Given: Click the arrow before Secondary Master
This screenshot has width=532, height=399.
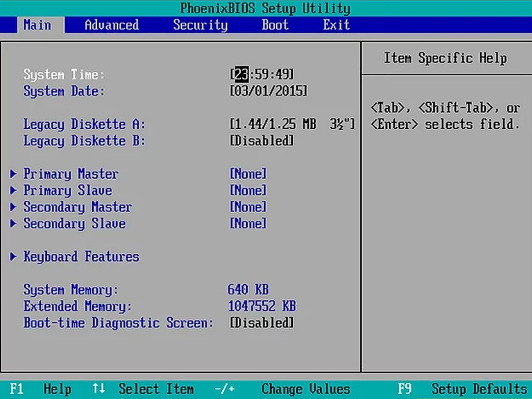Looking at the screenshot, I should tap(13, 207).
